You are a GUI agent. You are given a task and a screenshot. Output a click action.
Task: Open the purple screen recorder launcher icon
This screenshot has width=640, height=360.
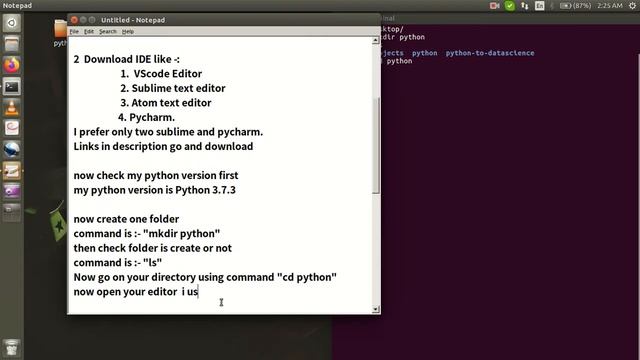pos(11,191)
